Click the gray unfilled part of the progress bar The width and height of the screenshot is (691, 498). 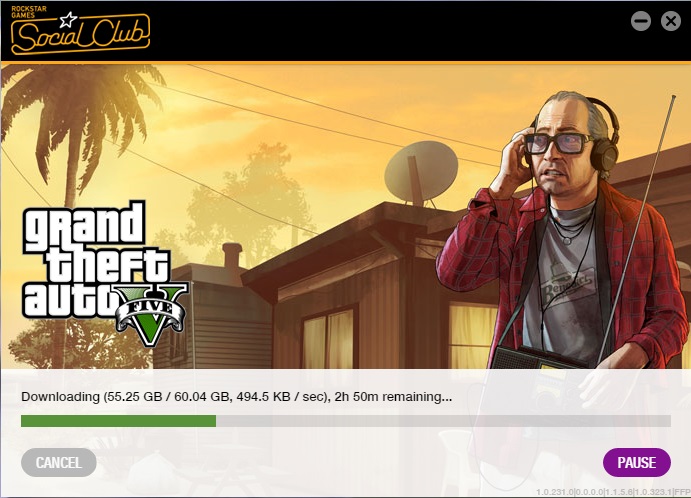(x=443, y=421)
